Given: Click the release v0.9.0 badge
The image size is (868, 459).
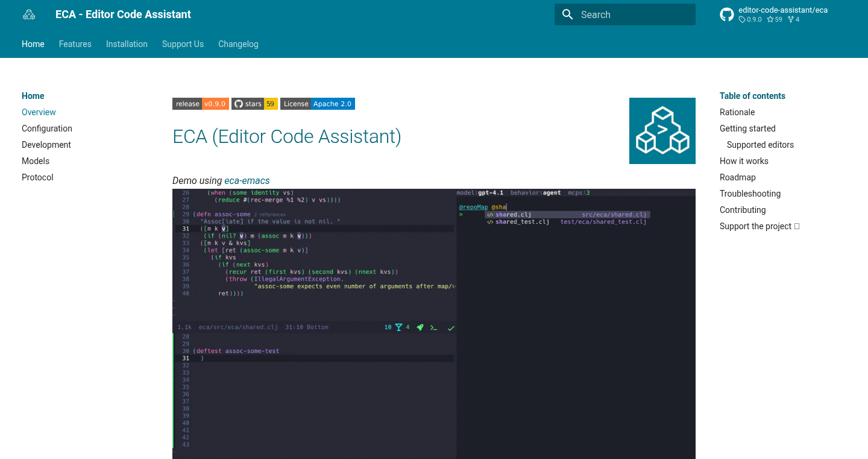Looking at the screenshot, I should point(201,104).
